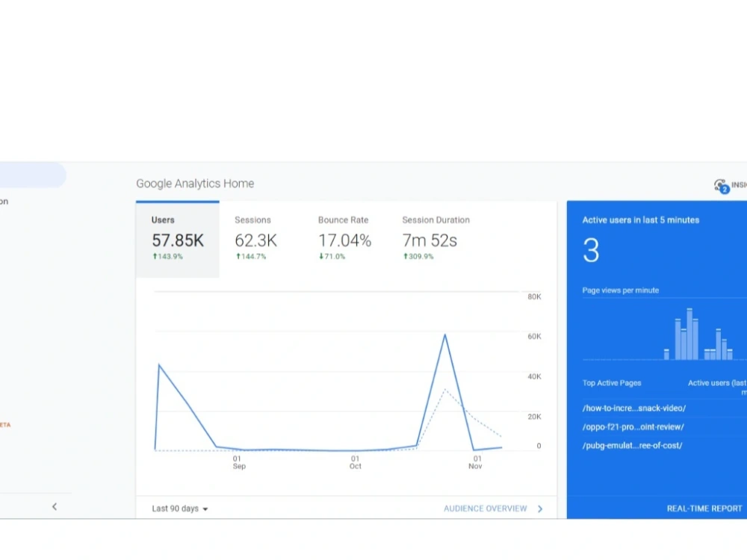This screenshot has height=560, width=747.
Task: Click the 20K axis label
Action: click(x=534, y=417)
